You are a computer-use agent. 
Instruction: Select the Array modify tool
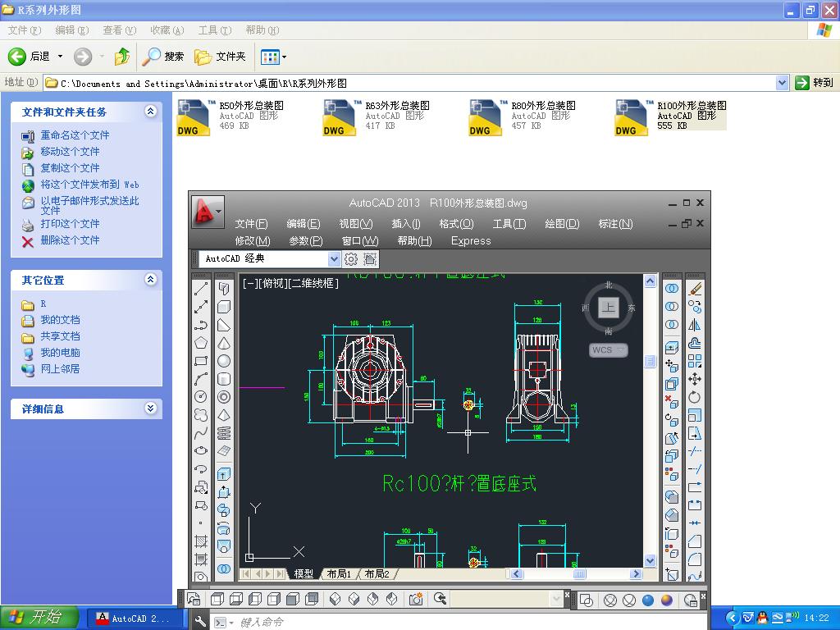[695, 361]
